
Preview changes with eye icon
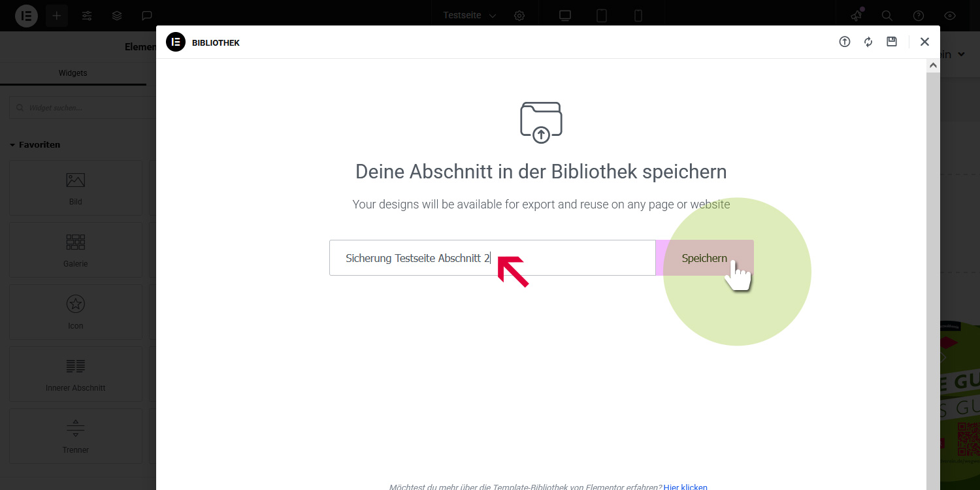950,16
